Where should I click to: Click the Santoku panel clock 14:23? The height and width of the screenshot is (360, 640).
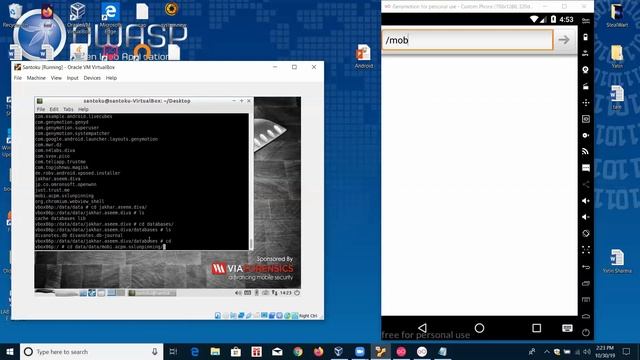point(285,293)
